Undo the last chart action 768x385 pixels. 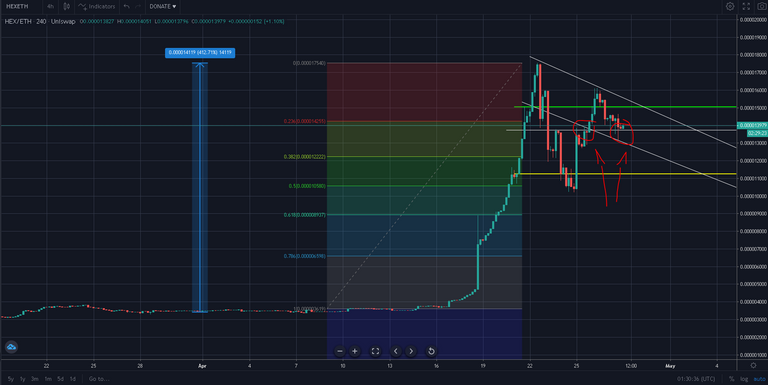tap(126, 6)
